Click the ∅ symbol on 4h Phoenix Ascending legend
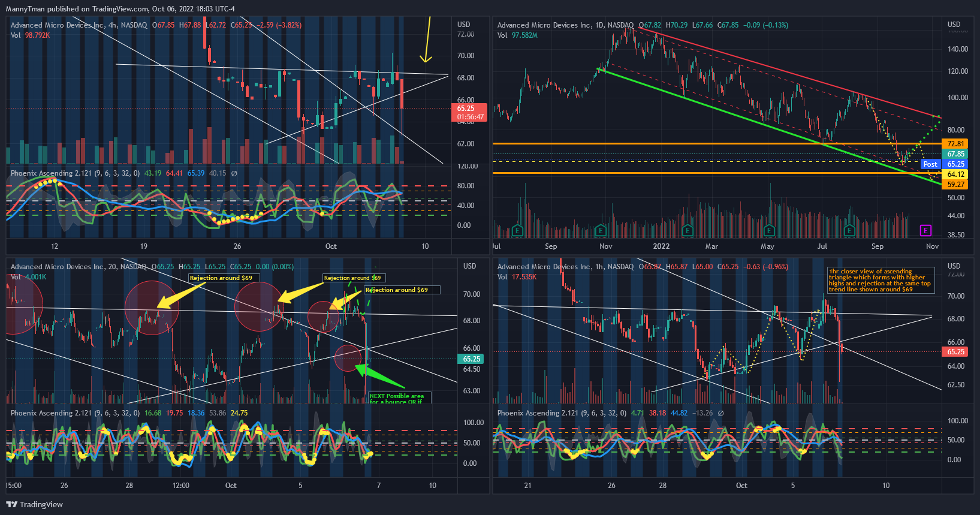 tap(234, 173)
